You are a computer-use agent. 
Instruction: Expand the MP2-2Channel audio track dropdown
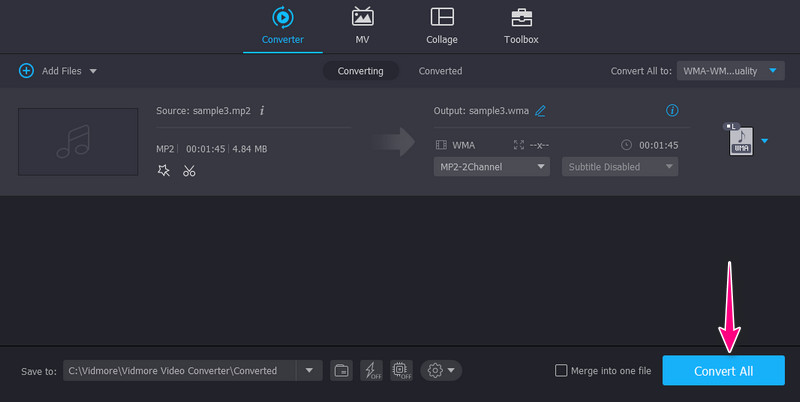491,167
